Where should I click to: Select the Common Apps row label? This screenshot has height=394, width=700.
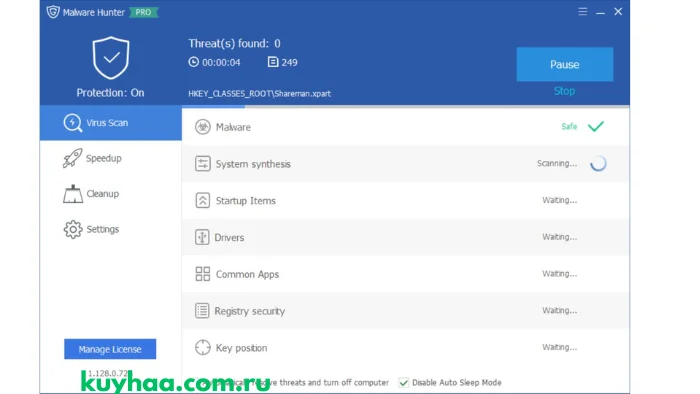point(247,274)
